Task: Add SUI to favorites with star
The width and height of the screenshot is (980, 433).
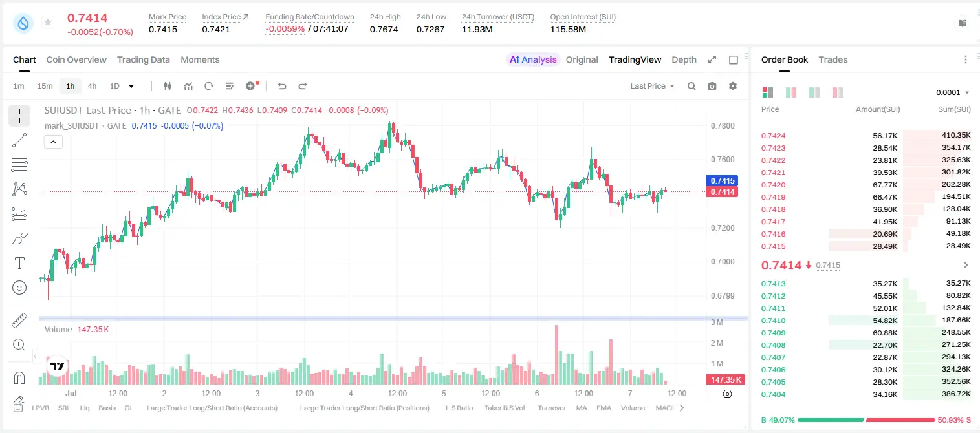Action: coord(48,23)
